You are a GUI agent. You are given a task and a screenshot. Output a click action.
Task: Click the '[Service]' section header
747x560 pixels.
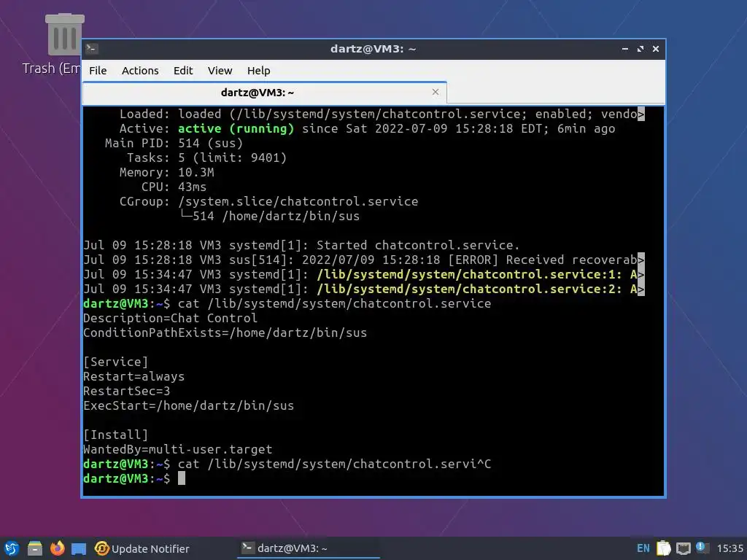(116, 362)
